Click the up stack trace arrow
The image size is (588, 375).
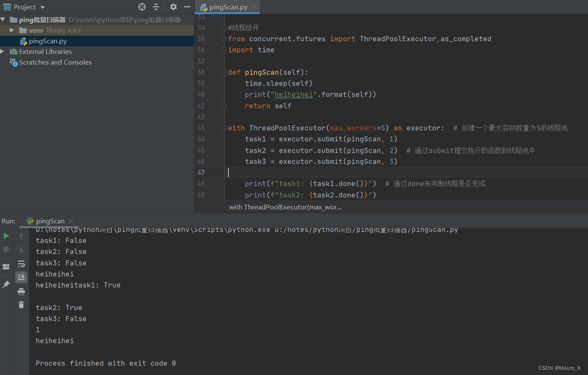pos(21,236)
